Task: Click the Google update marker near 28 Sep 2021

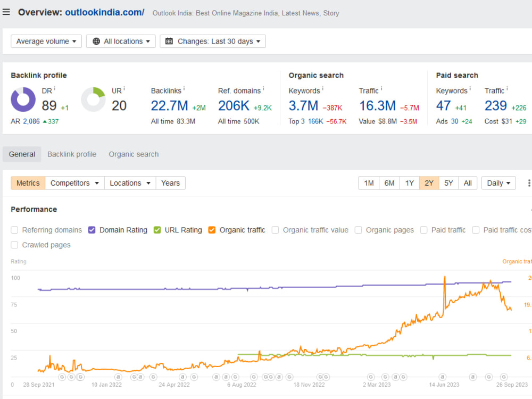Action: click(x=62, y=377)
